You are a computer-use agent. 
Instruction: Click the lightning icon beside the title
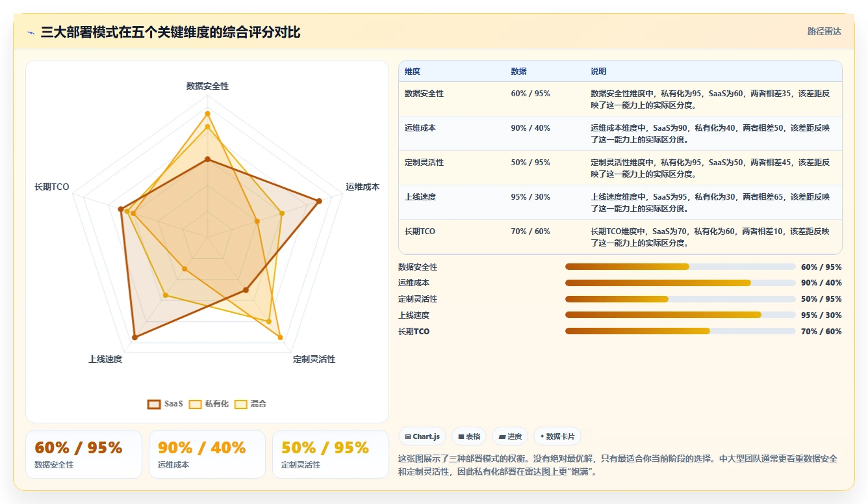point(31,33)
